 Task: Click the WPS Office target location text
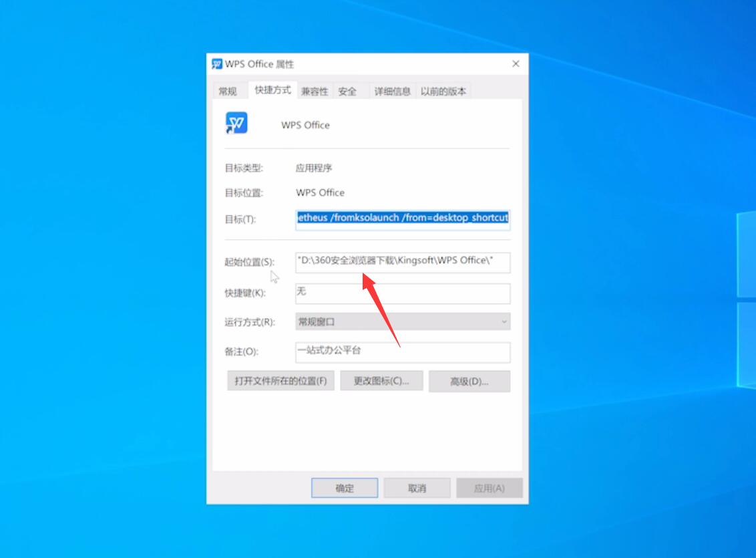pyautogui.click(x=320, y=192)
